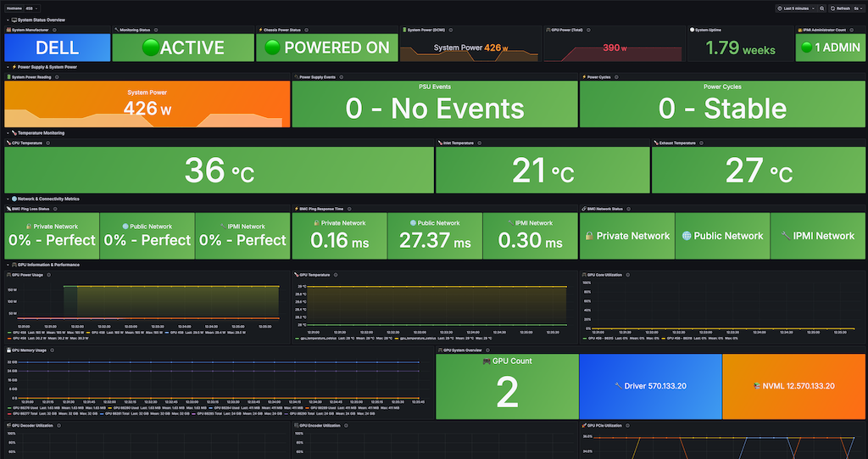This screenshot has height=459, width=868.
Task: Show info icon beside CPU Temperature title
Action: tap(48, 143)
